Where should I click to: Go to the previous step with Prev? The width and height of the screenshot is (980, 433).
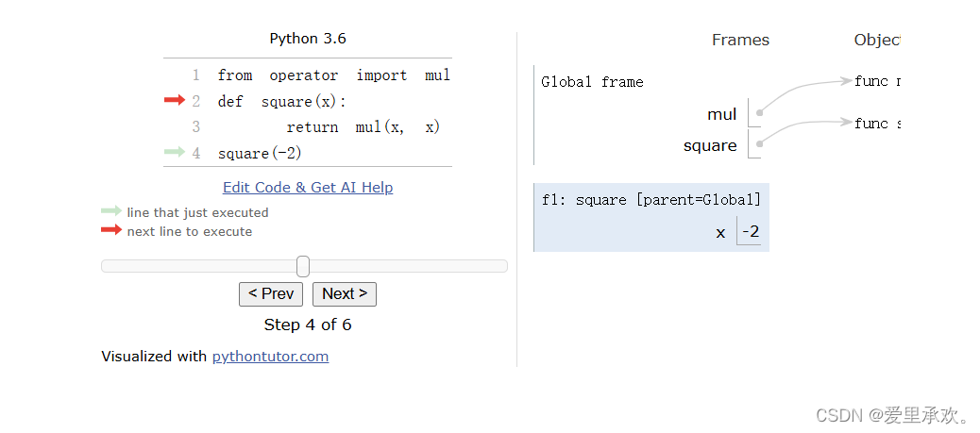(x=271, y=294)
